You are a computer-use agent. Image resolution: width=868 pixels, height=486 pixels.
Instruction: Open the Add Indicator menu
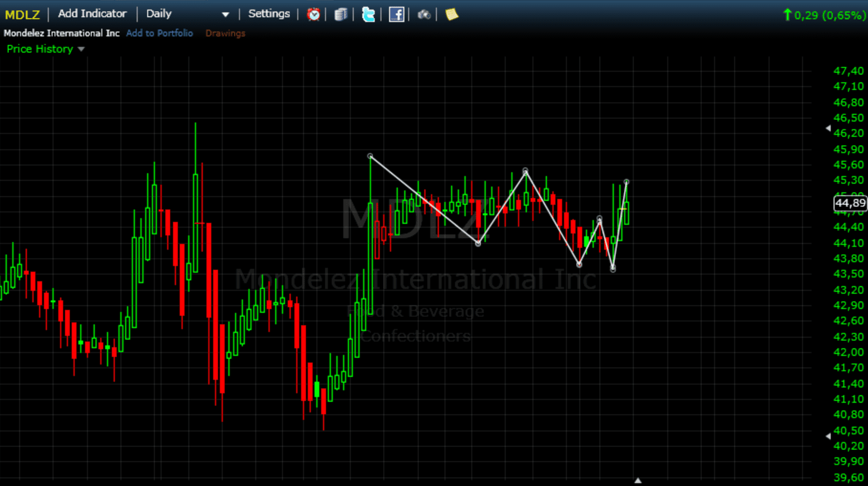(x=92, y=13)
